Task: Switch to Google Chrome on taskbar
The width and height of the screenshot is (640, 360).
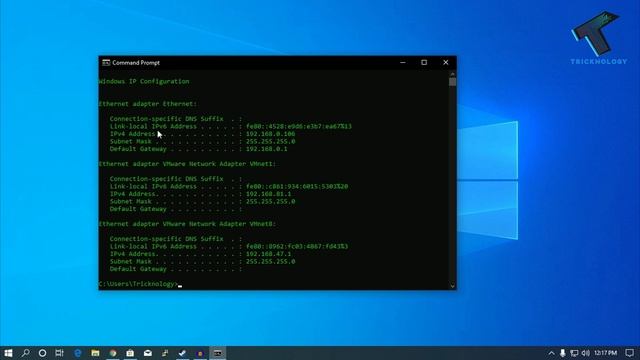Action: click(113, 353)
